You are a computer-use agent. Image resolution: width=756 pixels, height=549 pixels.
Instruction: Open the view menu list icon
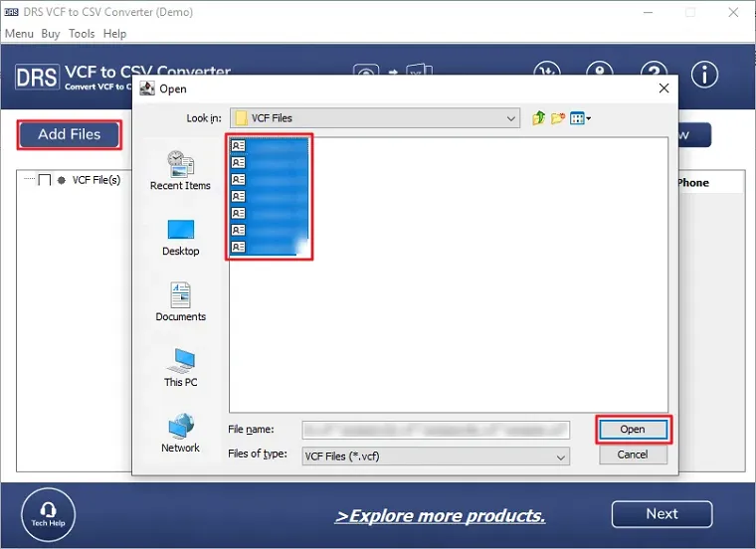(580, 118)
